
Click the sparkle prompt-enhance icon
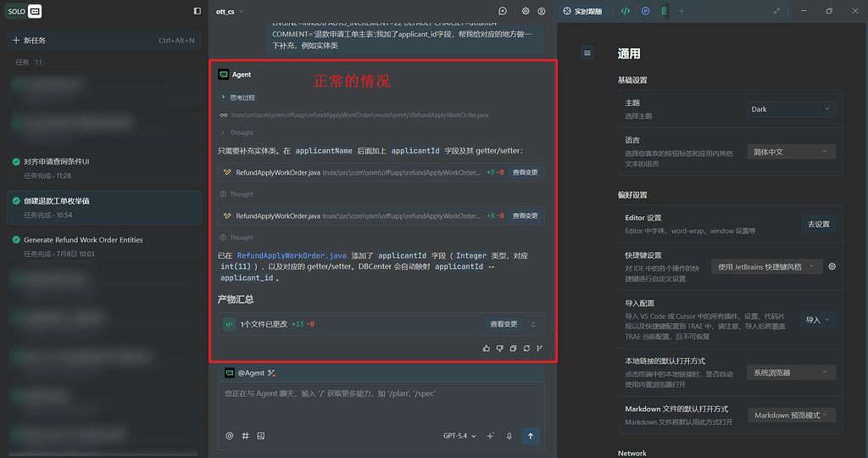point(491,436)
